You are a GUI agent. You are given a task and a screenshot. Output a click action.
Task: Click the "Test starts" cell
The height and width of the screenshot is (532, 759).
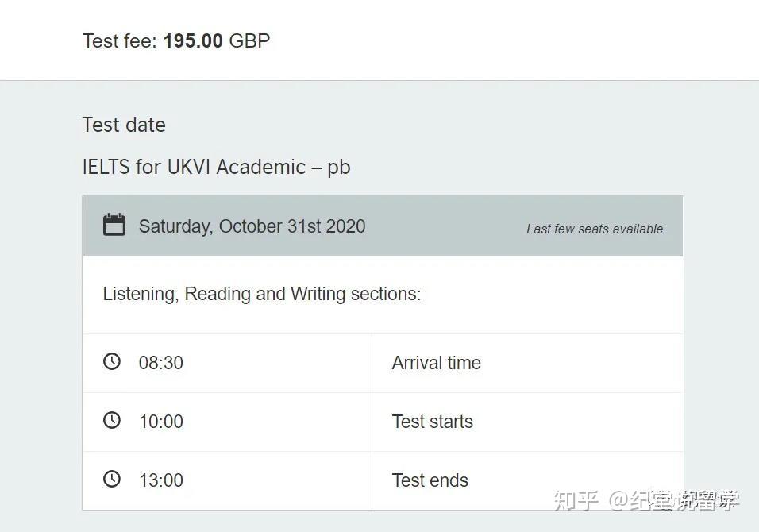tap(432, 422)
